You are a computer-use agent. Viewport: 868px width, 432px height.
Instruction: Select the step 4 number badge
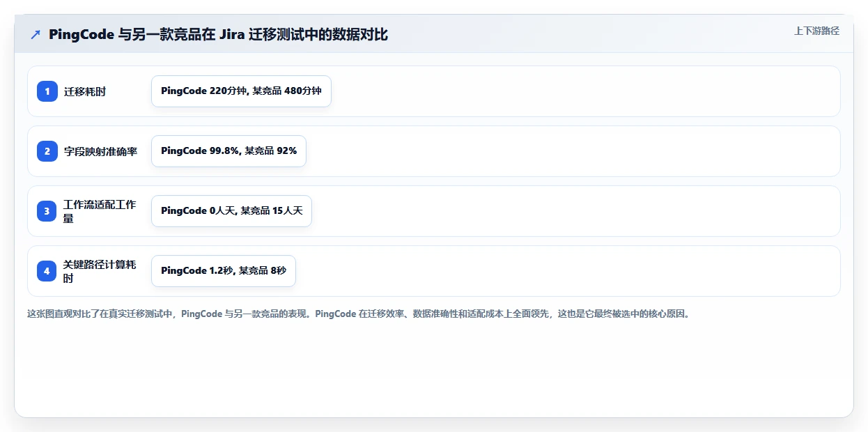pyautogui.click(x=47, y=271)
